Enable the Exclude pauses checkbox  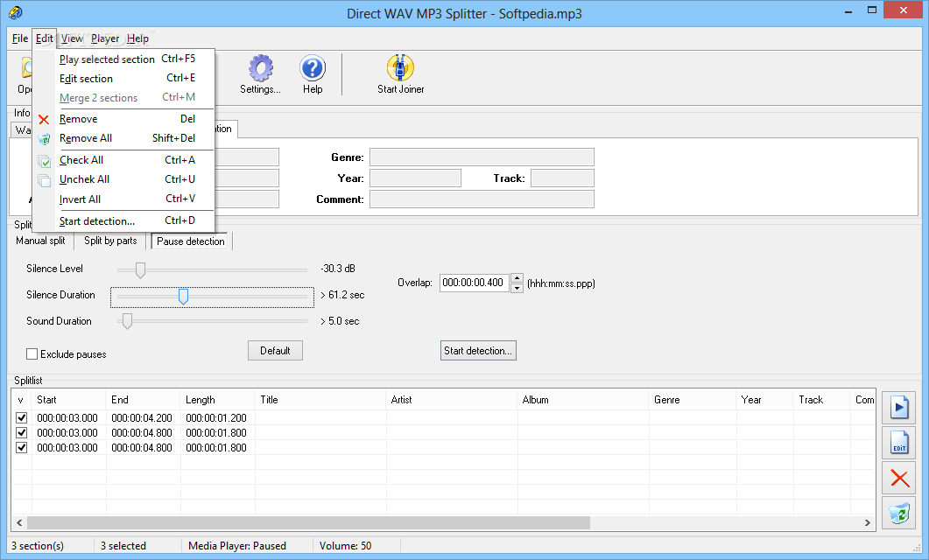(x=32, y=354)
